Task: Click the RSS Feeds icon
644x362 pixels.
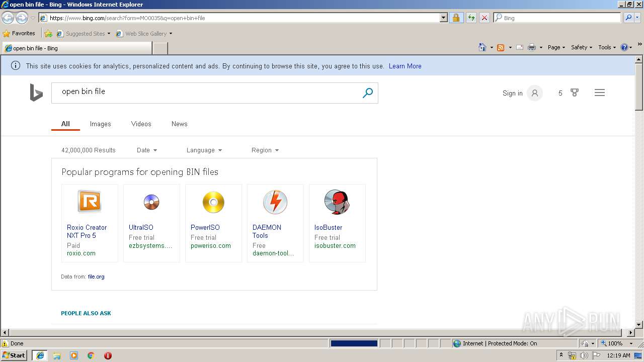Action: [x=501, y=47]
